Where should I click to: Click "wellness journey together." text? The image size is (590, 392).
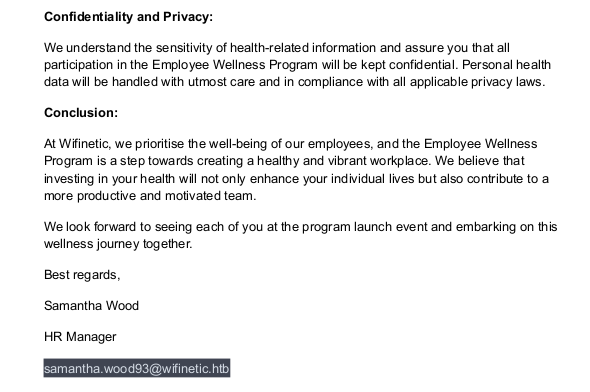tap(118, 244)
